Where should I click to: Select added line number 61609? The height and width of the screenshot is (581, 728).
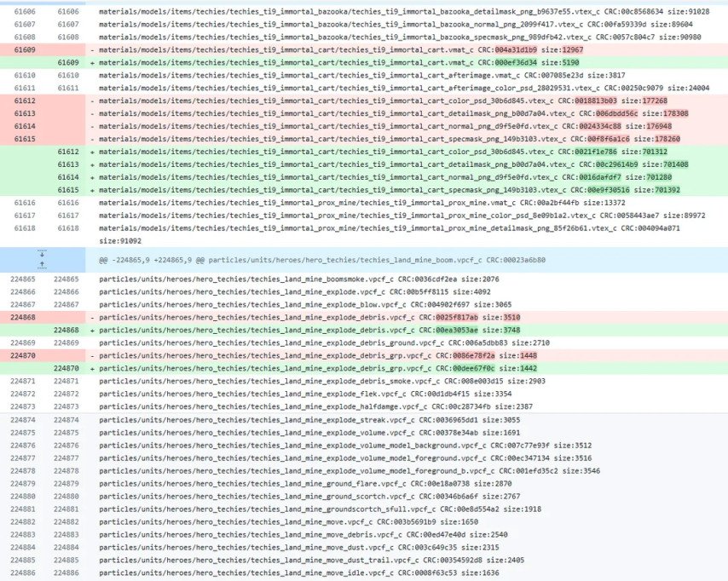pos(67,63)
